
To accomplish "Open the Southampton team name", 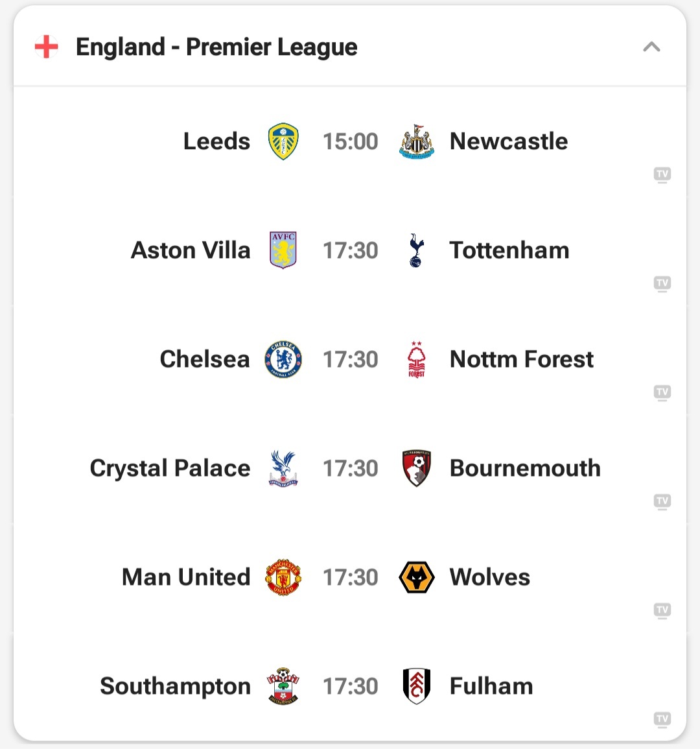I will click(175, 686).
